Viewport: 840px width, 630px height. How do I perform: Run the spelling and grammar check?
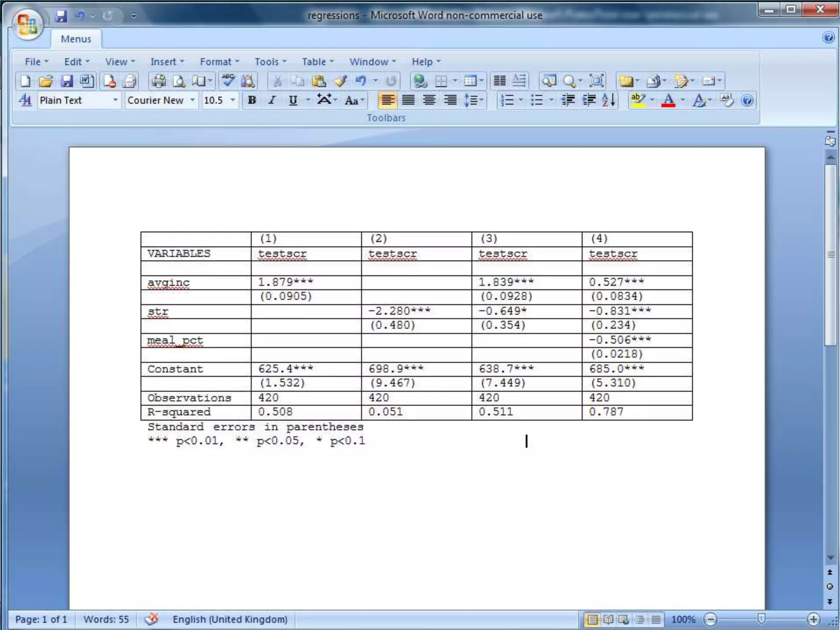coord(228,80)
